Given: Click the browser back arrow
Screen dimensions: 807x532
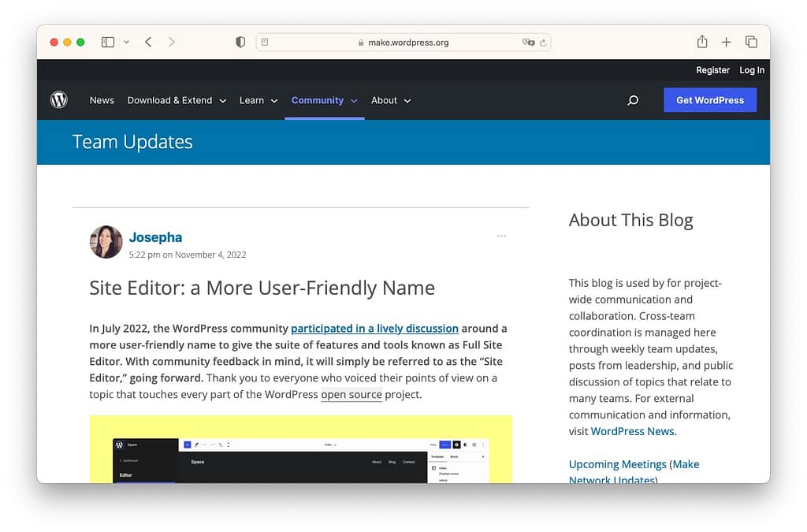Looking at the screenshot, I should click(x=148, y=42).
